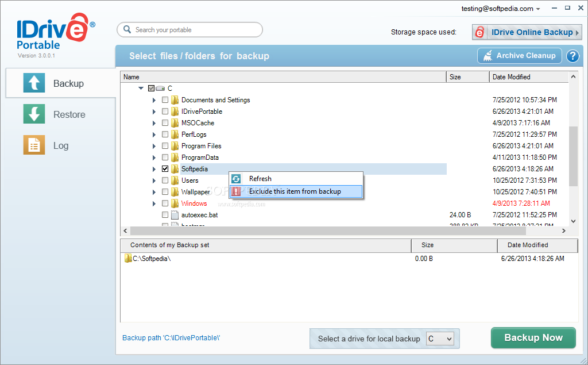Expand the MSOCache folder node

154,123
